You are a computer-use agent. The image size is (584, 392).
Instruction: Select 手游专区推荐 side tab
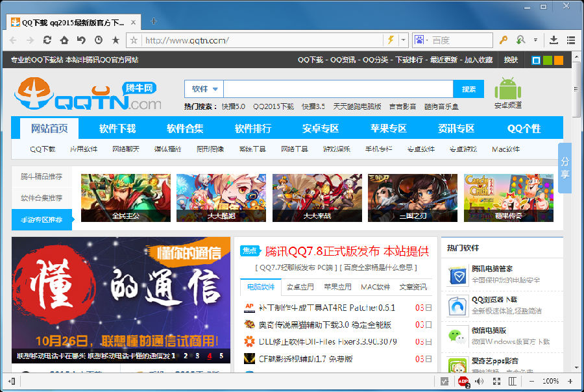(42, 220)
